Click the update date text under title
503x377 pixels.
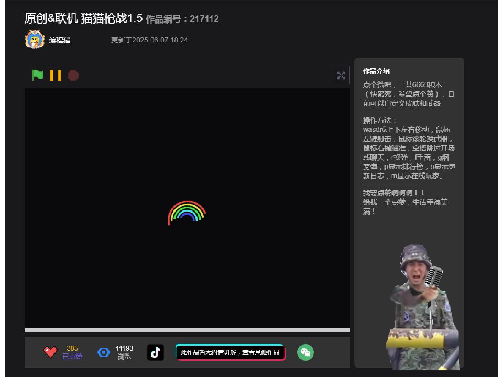point(149,40)
